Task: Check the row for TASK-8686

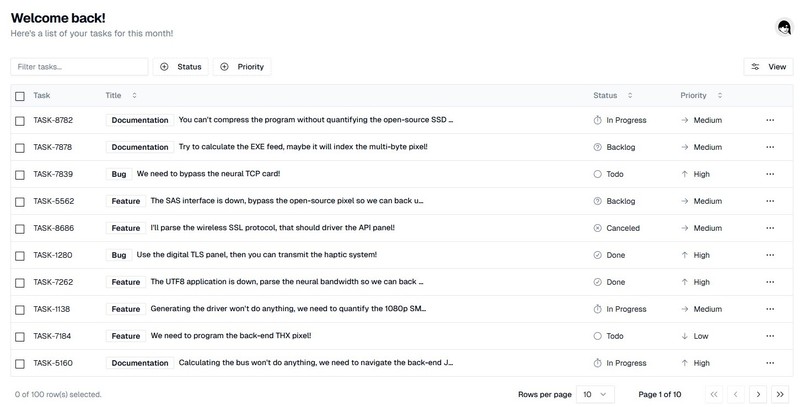Action: pos(20,228)
